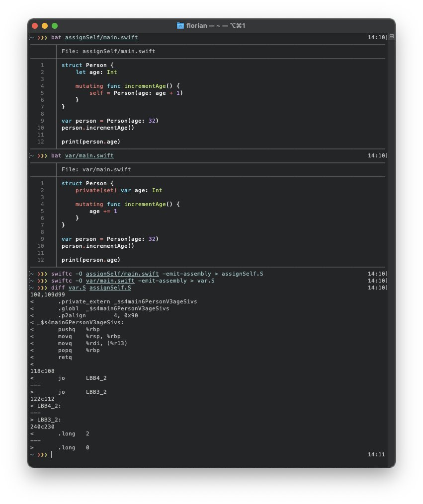Viewport: 423px width, 504px height.
Task: Click the 'age += 1' line
Action: click(x=103, y=211)
